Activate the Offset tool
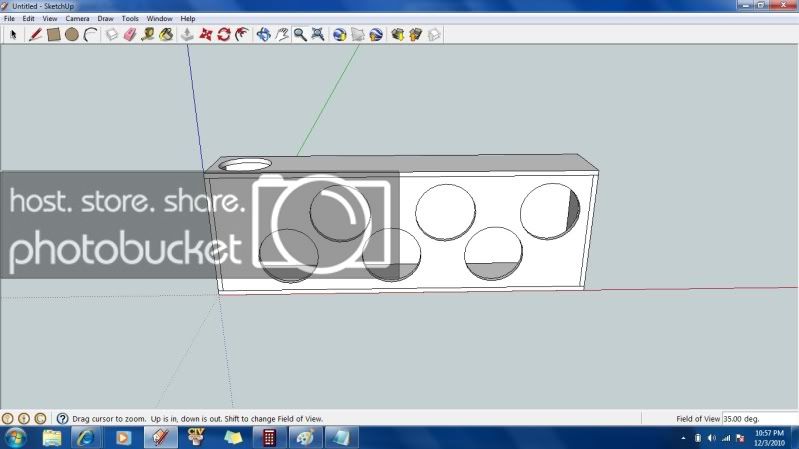 click(x=242, y=35)
